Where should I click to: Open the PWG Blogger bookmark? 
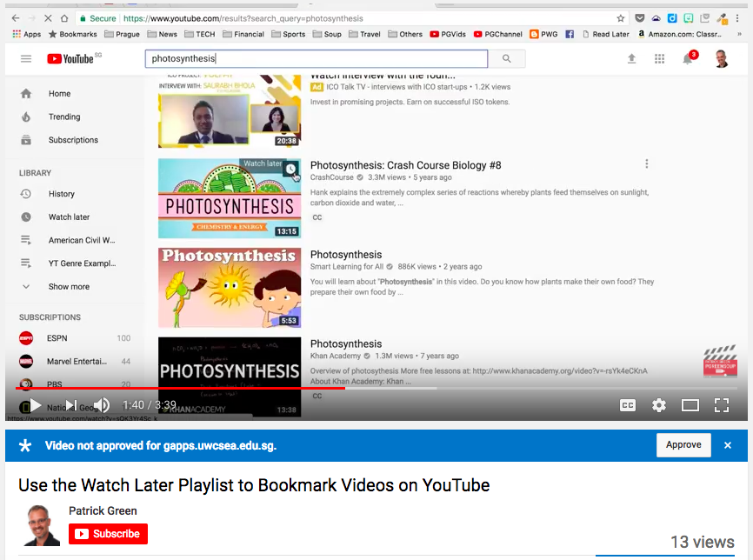coord(543,34)
